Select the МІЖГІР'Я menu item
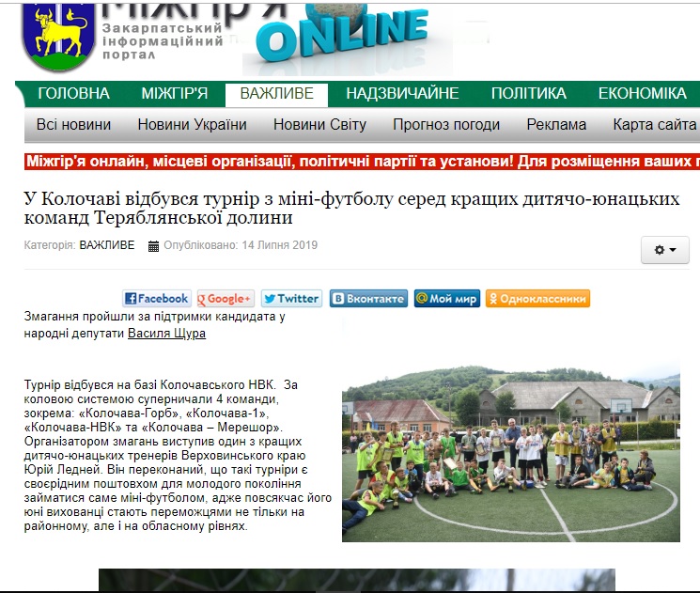 click(x=175, y=94)
